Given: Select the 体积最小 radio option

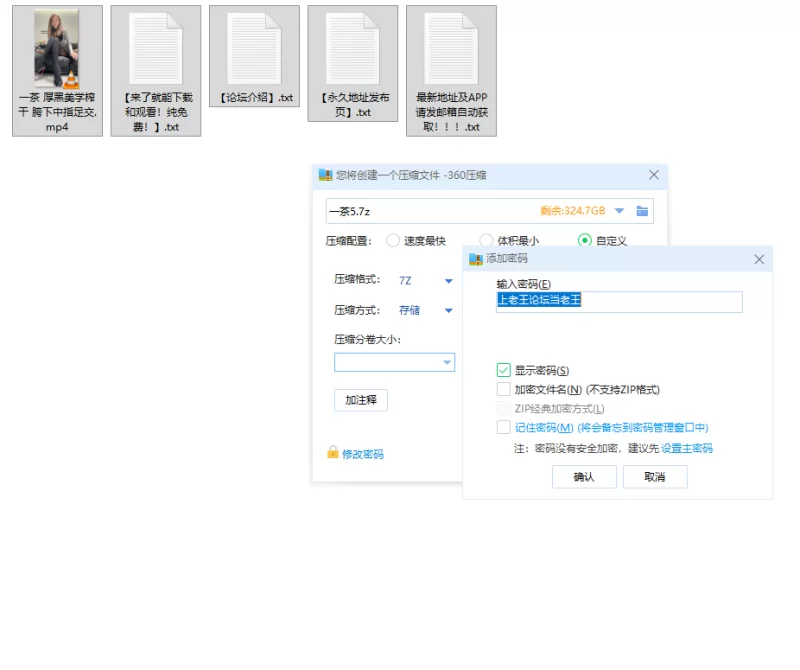Looking at the screenshot, I should [x=486, y=240].
